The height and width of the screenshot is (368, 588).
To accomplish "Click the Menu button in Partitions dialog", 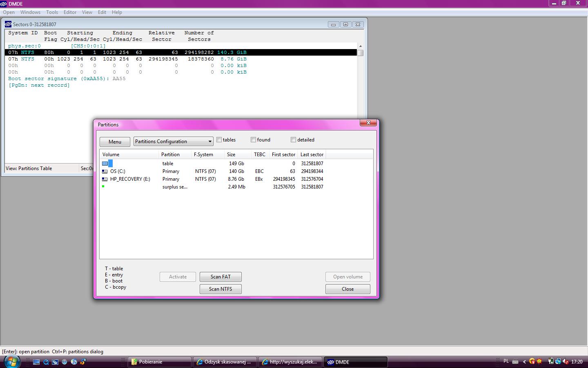I will tap(115, 142).
